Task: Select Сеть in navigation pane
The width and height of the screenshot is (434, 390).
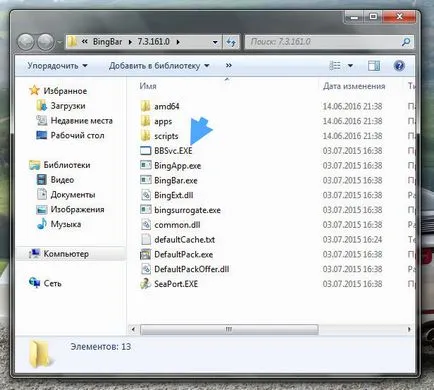Action: [53, 283]
